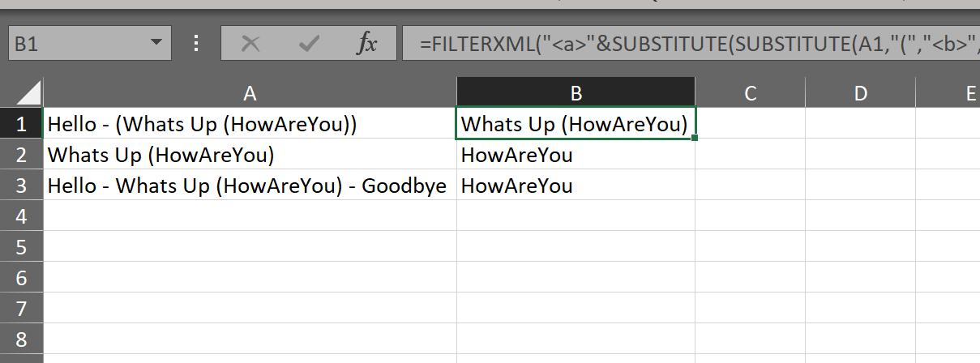Select empty cell C5
Viewport: 980px width, 363px height.
click(750, 246)
